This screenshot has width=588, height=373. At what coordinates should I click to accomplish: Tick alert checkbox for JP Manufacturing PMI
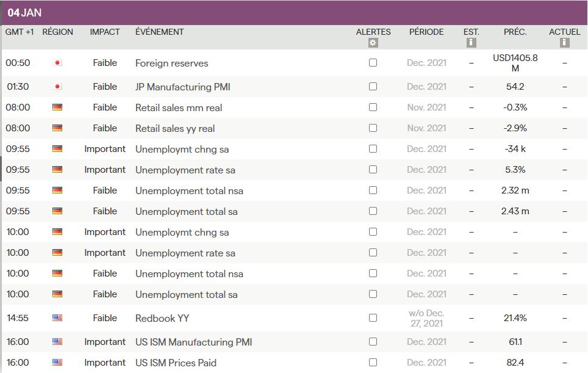tap(373, 87)
